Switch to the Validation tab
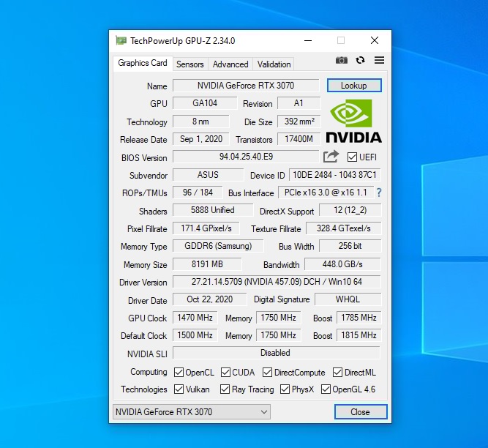The image size is (488, 448). click(274, 64)
